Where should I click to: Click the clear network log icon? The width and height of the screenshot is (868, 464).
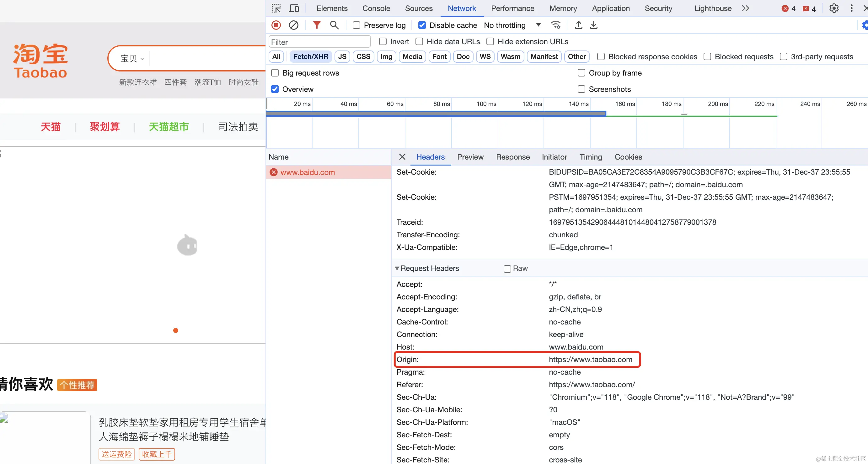point(293,25)
